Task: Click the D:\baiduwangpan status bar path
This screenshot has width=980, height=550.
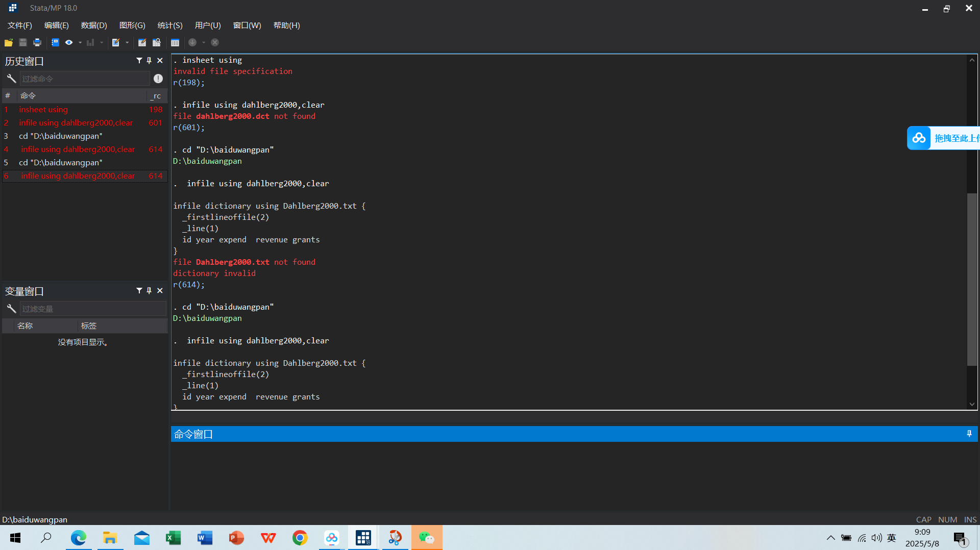Action: 35,519
